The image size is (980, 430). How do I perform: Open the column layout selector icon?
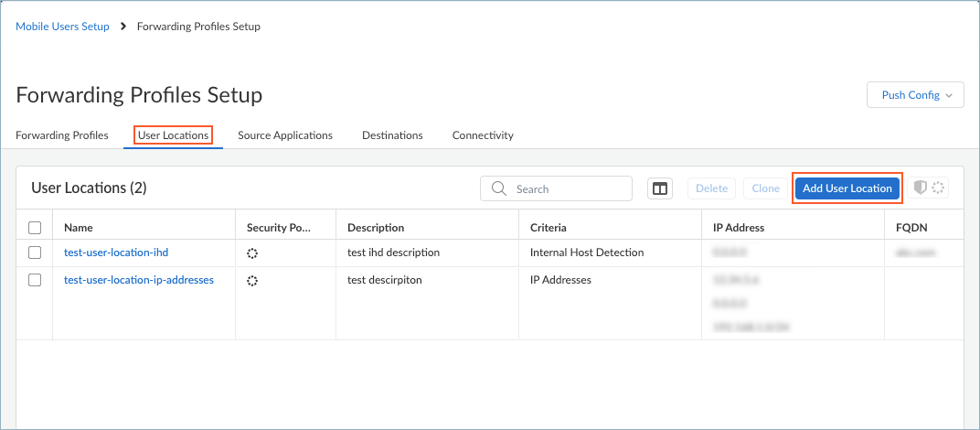coord(659,188)
